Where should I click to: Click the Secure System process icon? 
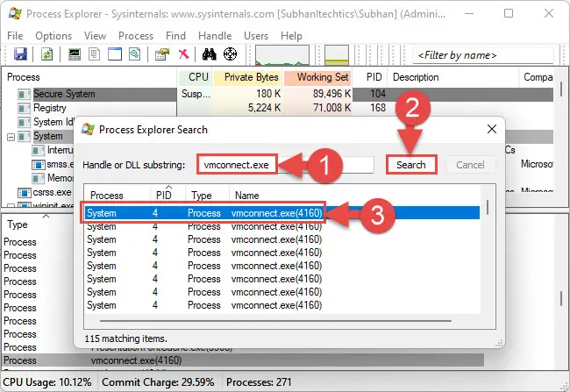pyautogui.click(x=24, y=95)
